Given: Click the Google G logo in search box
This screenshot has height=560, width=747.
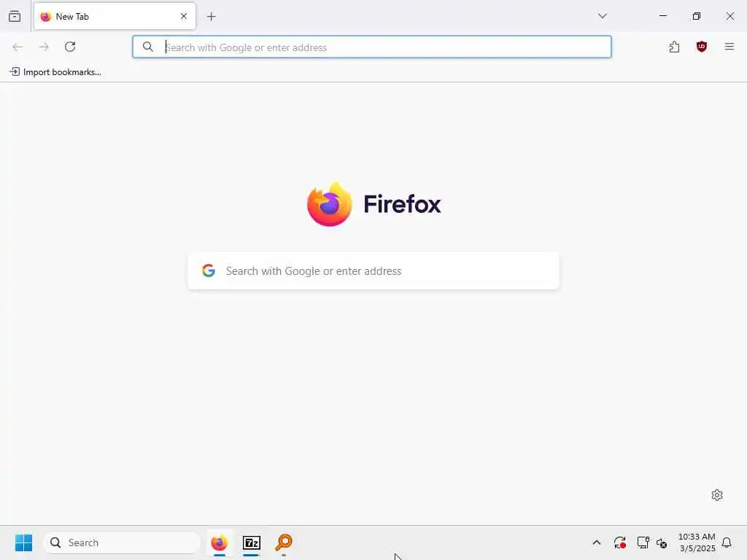Looking at the screenshot, I should (x=209, y=271).
